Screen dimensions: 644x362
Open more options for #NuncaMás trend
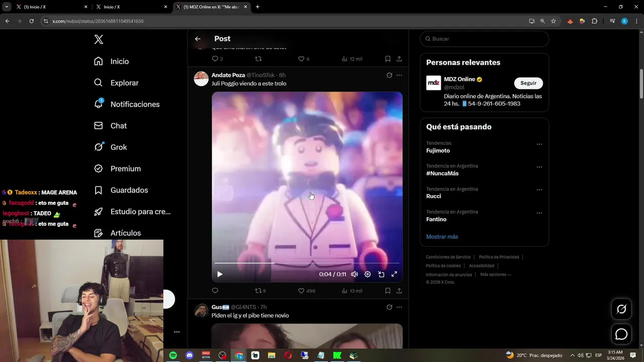(539, 167)
